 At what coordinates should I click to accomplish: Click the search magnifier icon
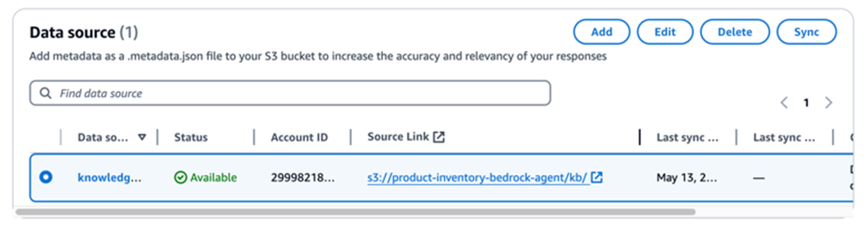click(x=46, y=93)
